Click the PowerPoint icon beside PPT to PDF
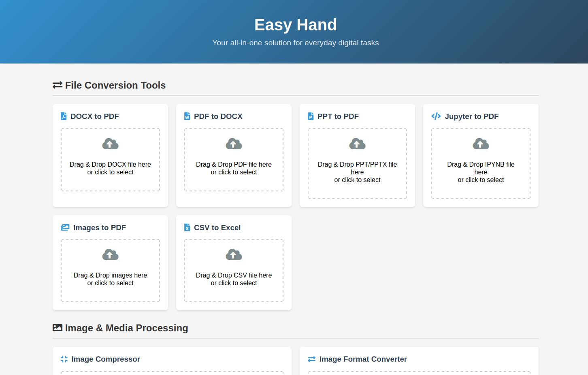The height and width of the screenshot is (375, 588). click(x=311, y=116)
